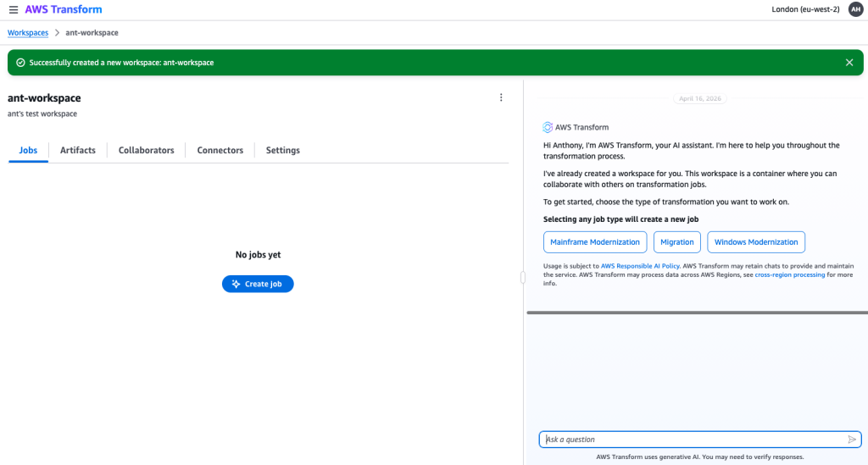The image size is (868, 465).
Task: Go to the Settings tab
Action: (282, 150)
